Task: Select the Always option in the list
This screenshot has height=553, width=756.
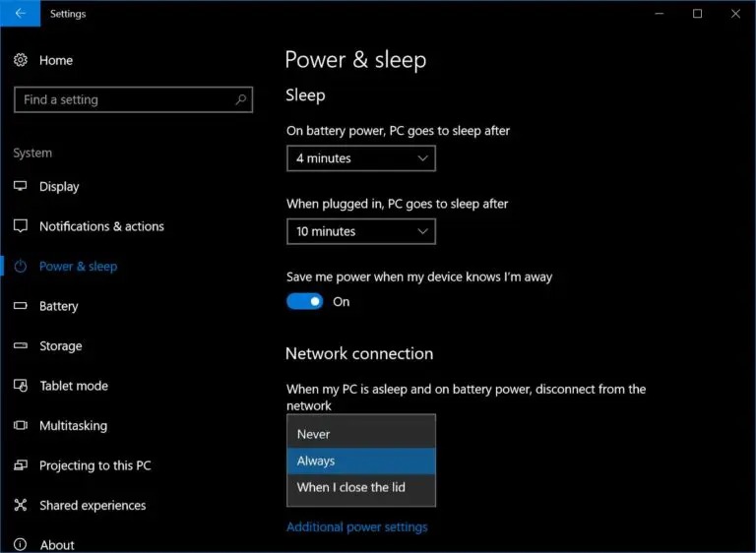Action: tap(361, 461)
